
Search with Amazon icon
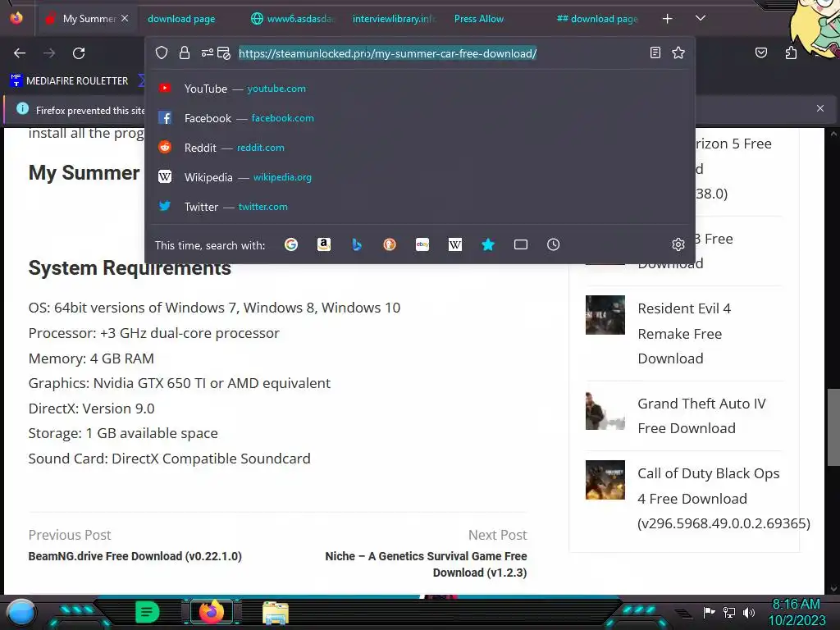pos(323,244)
